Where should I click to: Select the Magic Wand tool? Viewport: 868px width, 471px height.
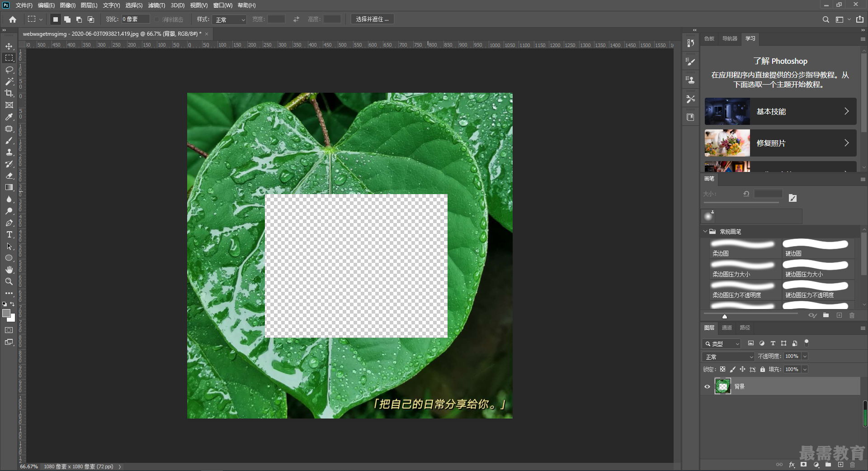(x=9, y=81)
